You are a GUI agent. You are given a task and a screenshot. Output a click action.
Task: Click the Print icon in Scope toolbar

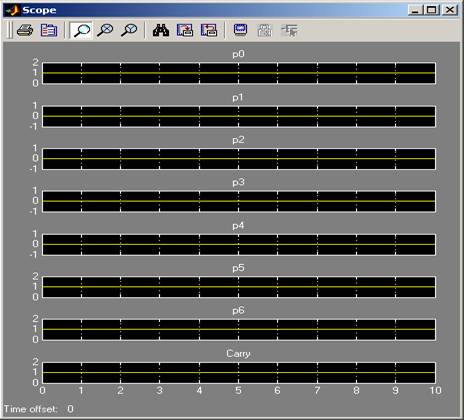point(25,30)
